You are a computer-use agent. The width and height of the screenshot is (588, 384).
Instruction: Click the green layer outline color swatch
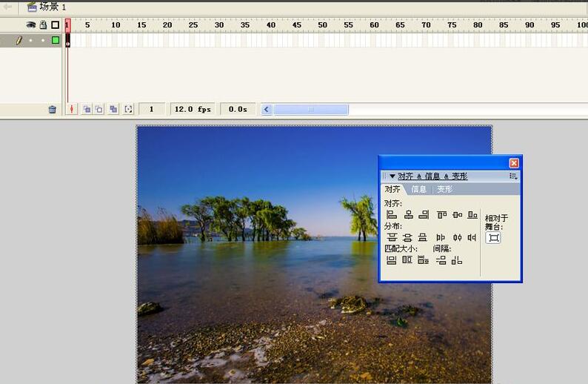click(x=56, y=40)
